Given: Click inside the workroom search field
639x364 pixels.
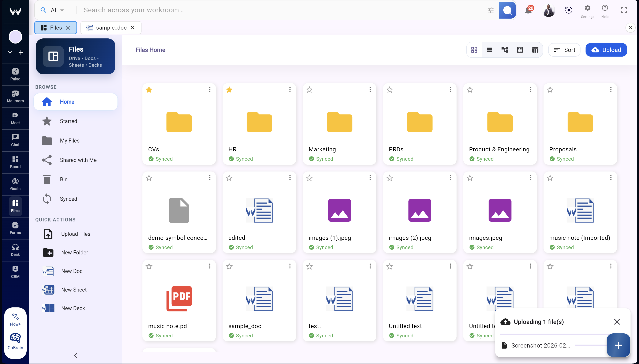Looking at the screenshot, I should (225, 10).
